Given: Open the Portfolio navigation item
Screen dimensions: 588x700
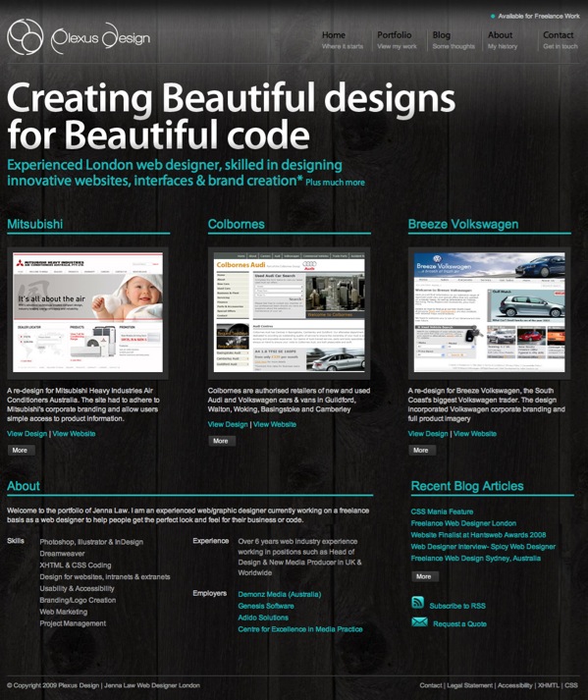Looking at the screenshot, I should [397, 39].
